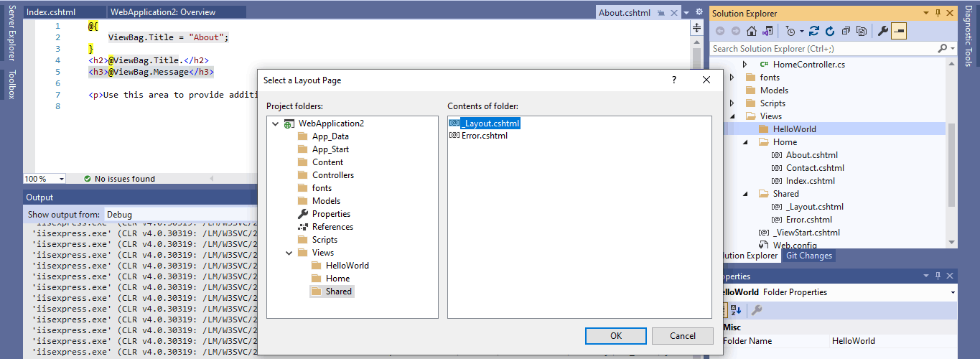Click Sync with Active Document icon
The height and width of the screenshot is (359, 980).
click(x=814, y=31)
